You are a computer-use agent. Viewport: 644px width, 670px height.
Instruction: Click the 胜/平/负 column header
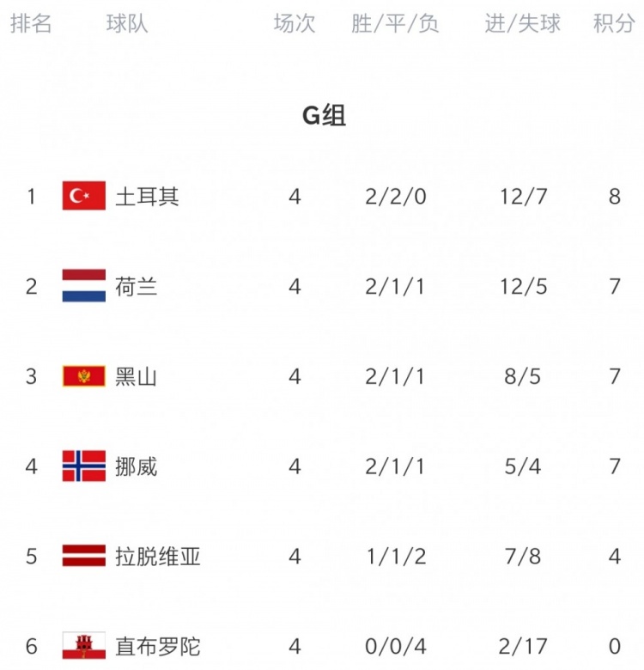[395, 23]
